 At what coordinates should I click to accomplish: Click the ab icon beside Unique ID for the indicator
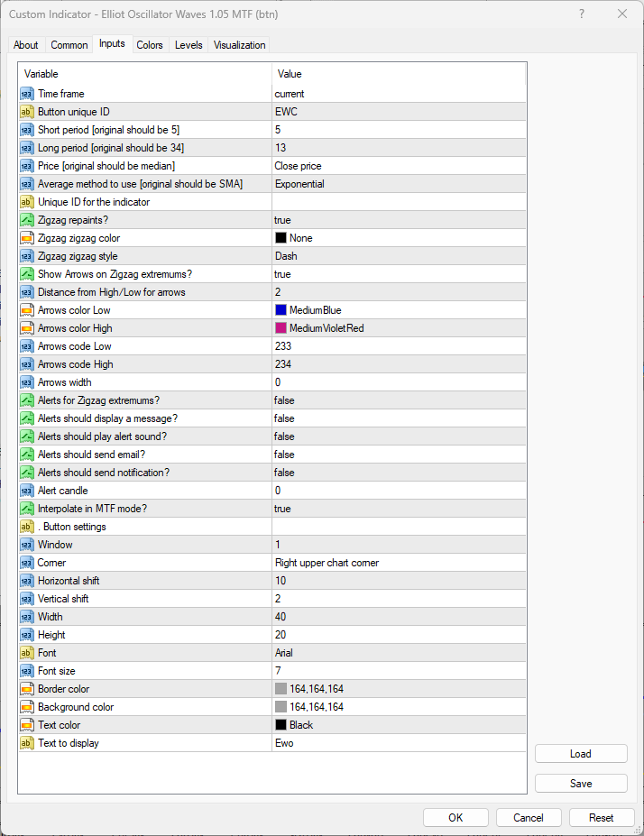27,202
